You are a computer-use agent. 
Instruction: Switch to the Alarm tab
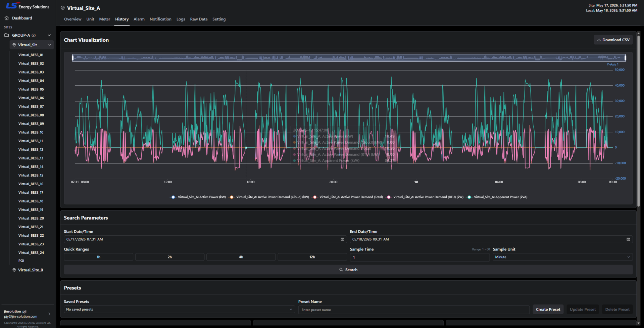139,19
